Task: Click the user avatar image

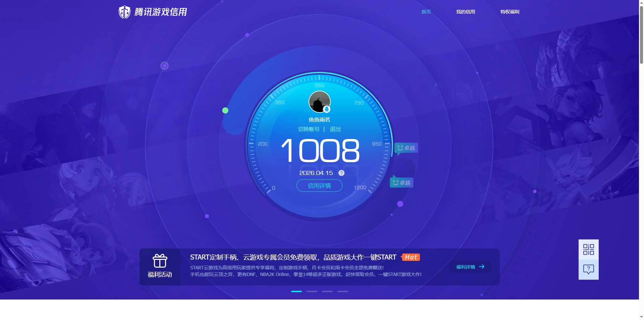Action: pyautogui.click(x=319, y=101)
